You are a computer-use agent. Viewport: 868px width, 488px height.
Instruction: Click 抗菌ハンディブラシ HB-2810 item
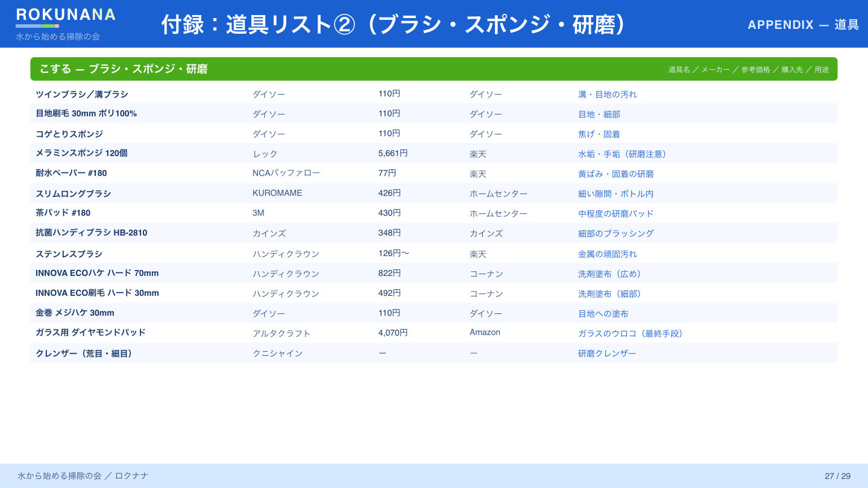(x=92, y=233)
